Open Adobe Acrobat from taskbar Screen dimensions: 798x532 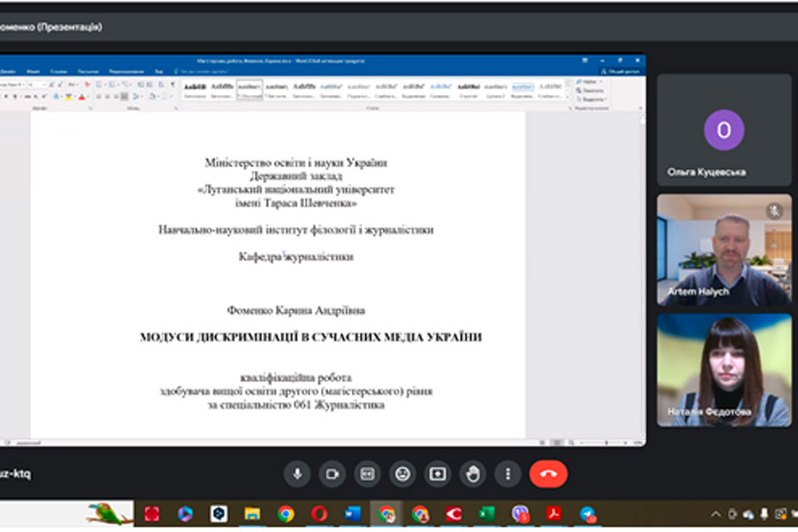(553, 514)
